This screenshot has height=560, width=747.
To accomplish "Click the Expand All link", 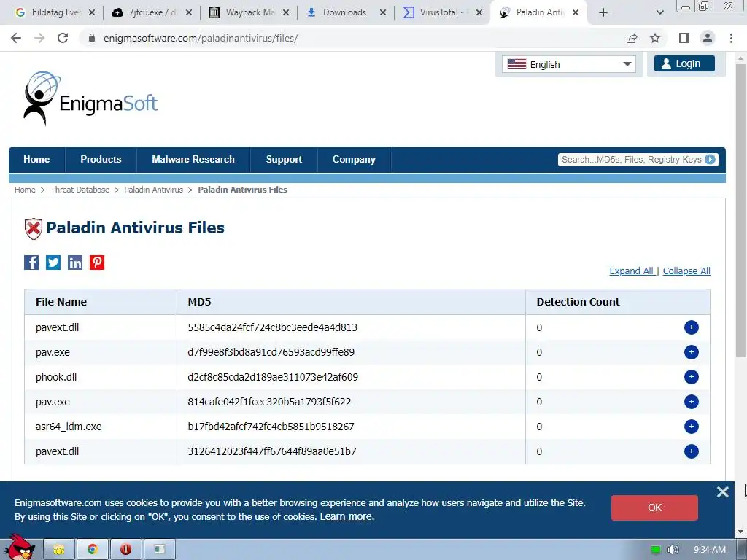I will [632, 271].
